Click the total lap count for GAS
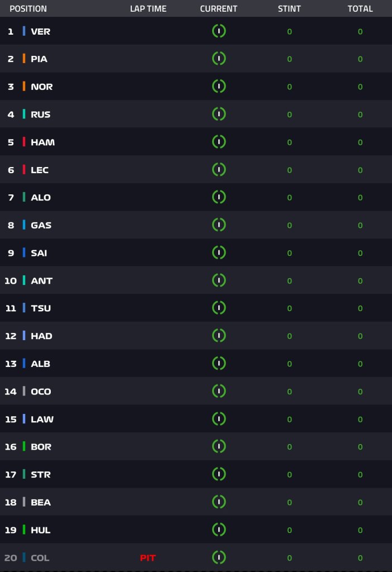Screen dimensions: 392x572 360,226
